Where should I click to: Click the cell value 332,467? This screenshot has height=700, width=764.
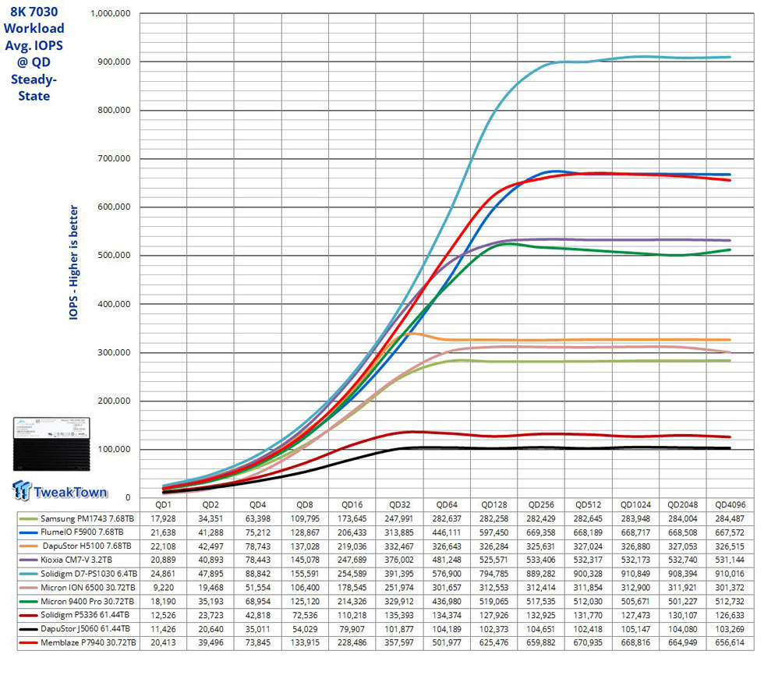pos(399,546)
